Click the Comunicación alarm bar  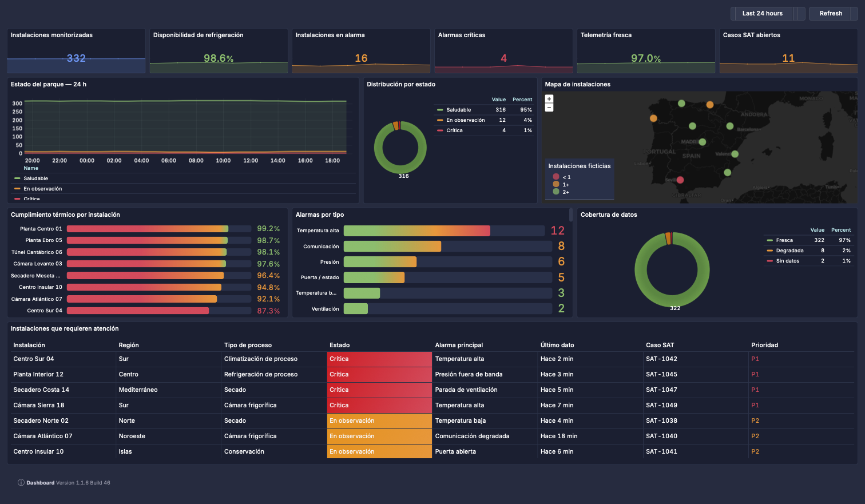coord(392,247)
